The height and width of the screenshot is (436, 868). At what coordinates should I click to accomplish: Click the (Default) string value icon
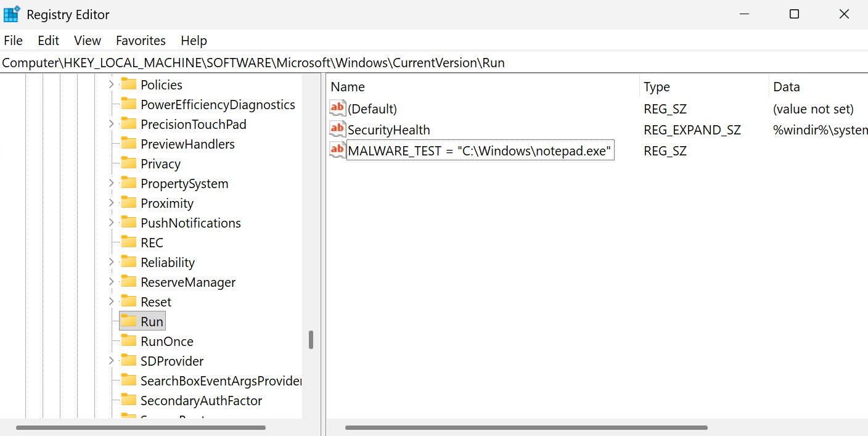click(x=338, y=109)
